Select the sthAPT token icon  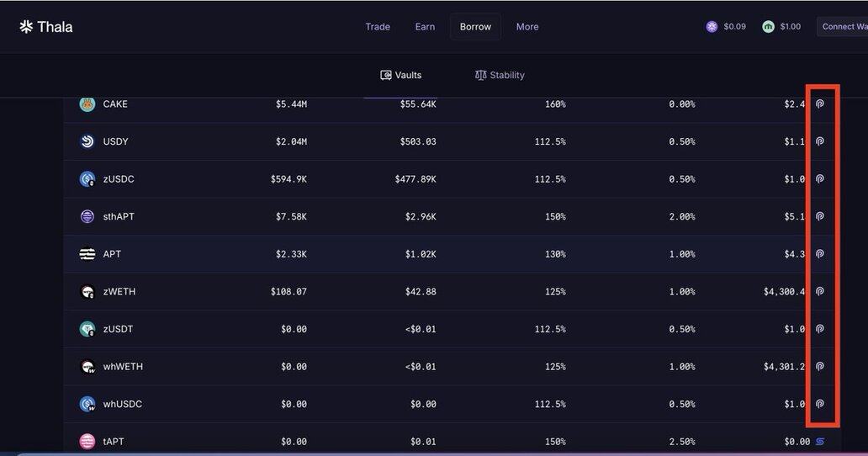87,216
